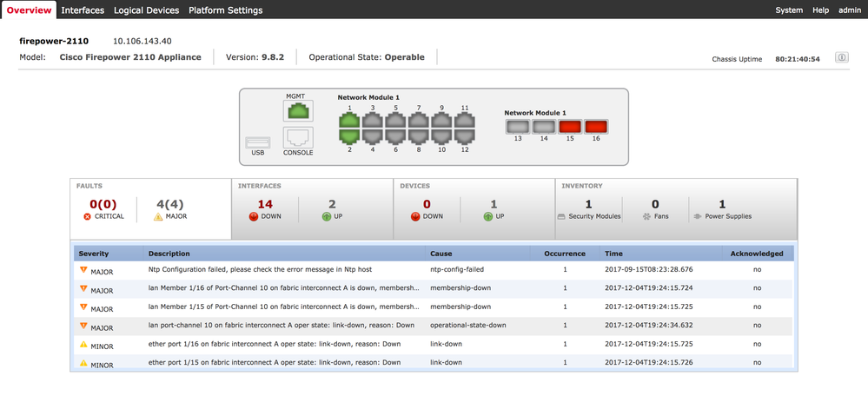Screen dimensions: 868x409
Task: Select Ethernet port 6 icon
Action: [396, 135]
